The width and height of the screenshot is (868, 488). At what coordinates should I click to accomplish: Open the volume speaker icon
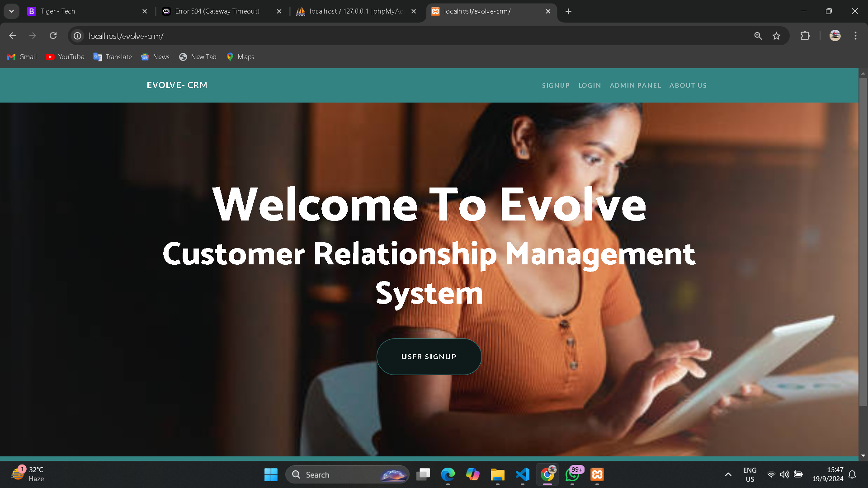784,474
